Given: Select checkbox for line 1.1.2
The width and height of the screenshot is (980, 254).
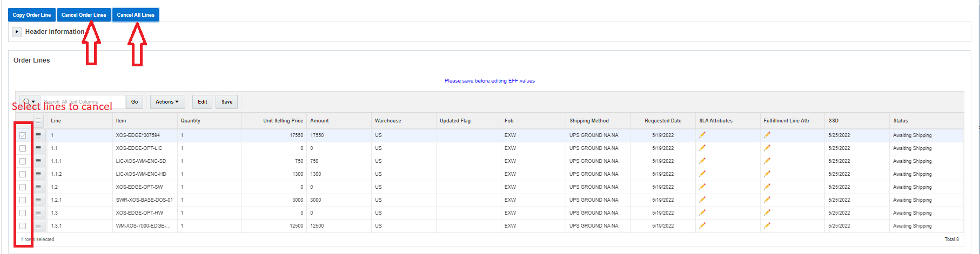Looking at the screenshot, I should point(23,174).
